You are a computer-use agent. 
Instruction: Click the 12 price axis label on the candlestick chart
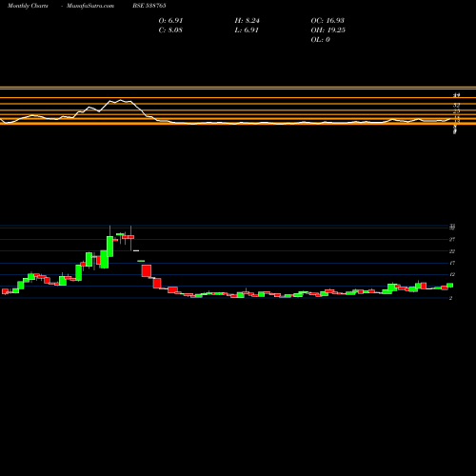(x=452, y=274)
